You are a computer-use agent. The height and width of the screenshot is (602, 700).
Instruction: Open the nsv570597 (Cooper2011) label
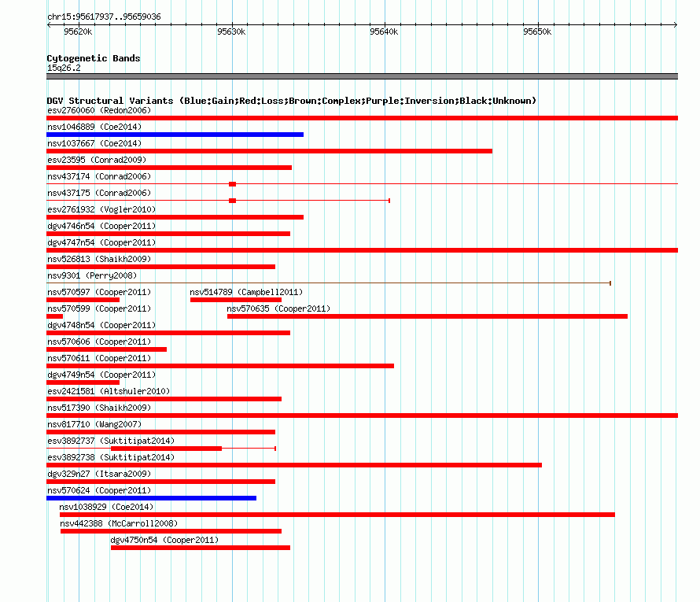click(x=99, y=292)
